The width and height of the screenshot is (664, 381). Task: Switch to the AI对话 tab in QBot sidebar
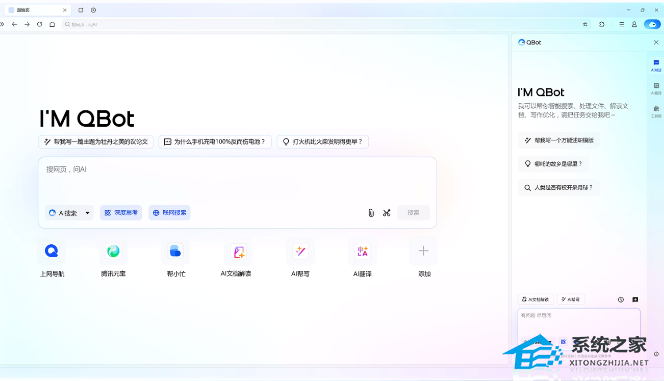point(656,65)
